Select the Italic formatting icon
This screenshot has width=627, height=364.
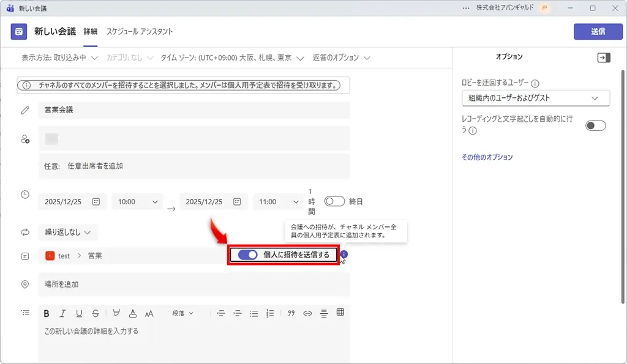pos(63,313)
